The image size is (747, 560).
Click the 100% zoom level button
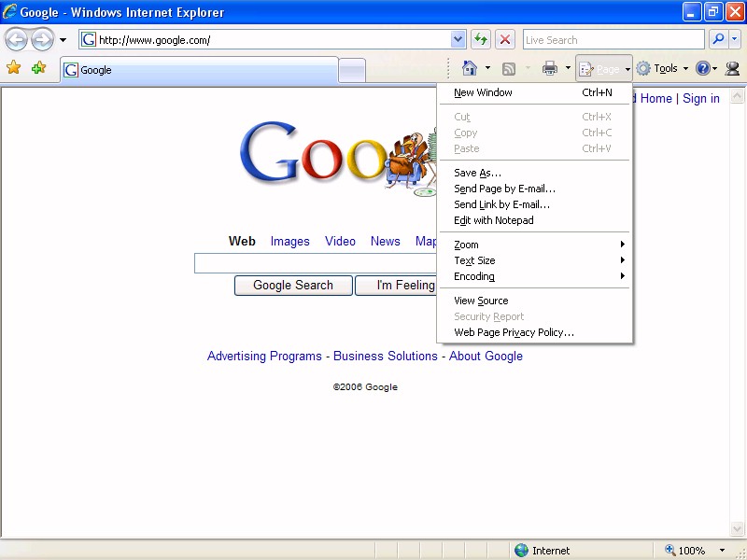(x=684, y=551)
